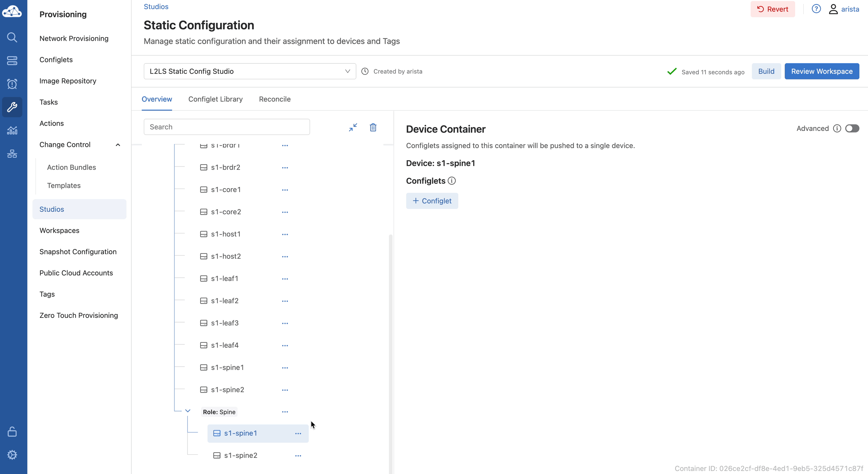
Task: Click the add Configlet button
Action: 432,201
